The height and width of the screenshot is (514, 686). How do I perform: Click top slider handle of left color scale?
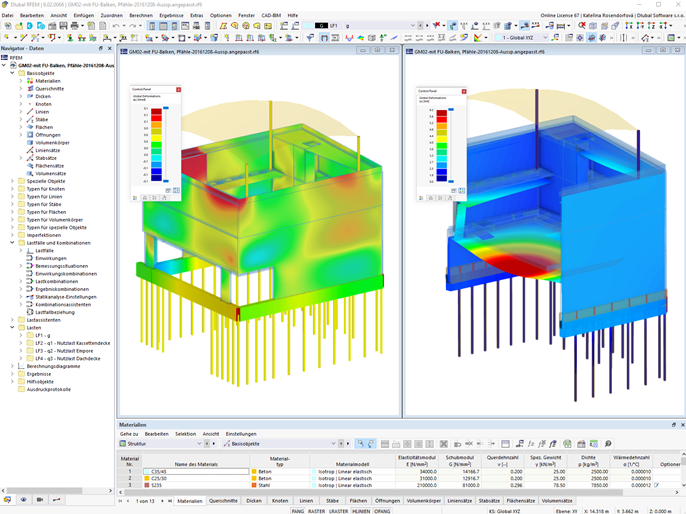[166, 108]
